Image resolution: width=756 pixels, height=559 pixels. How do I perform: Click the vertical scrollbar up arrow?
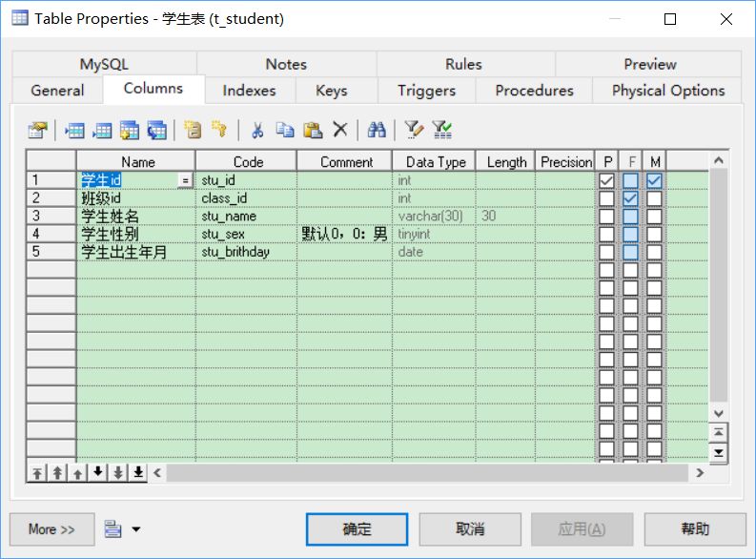click(719, 160)
